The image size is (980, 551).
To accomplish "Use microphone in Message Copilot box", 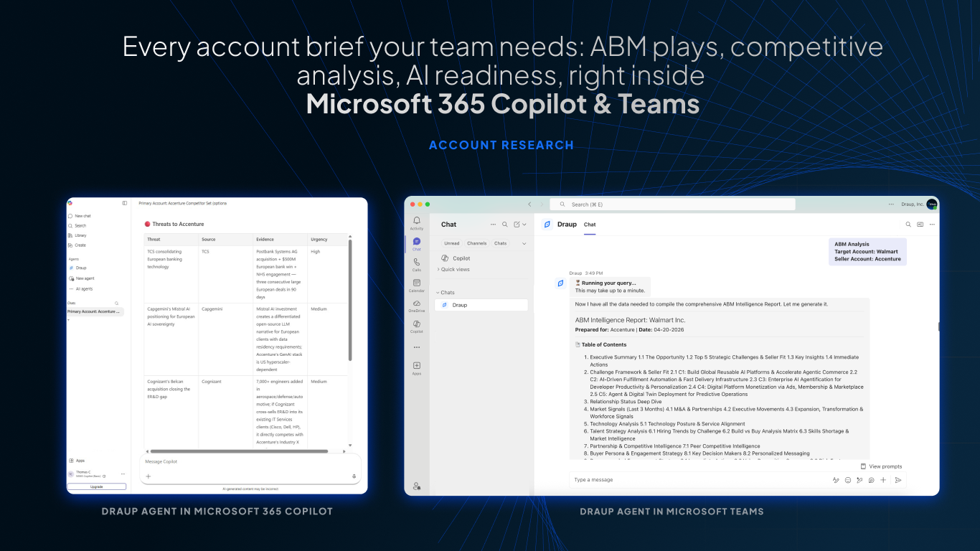I will 354,476.
